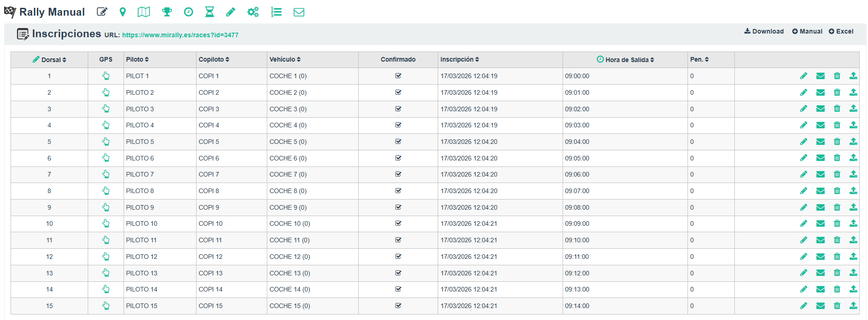This screenshot has width=868, height=320.
Task: Click the Download button
Action: point(764,31)
